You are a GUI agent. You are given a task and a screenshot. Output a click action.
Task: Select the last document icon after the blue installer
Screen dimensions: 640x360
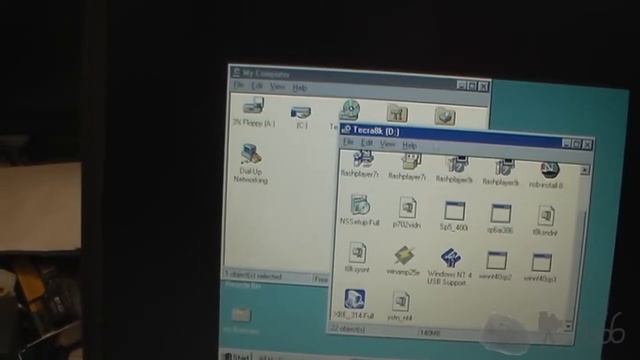(400, 302)
